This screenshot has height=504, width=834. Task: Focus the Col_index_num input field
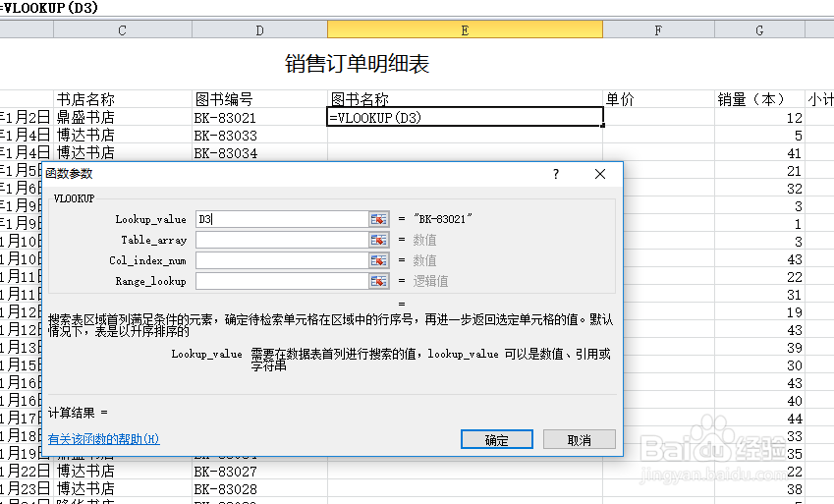[282, 260]
